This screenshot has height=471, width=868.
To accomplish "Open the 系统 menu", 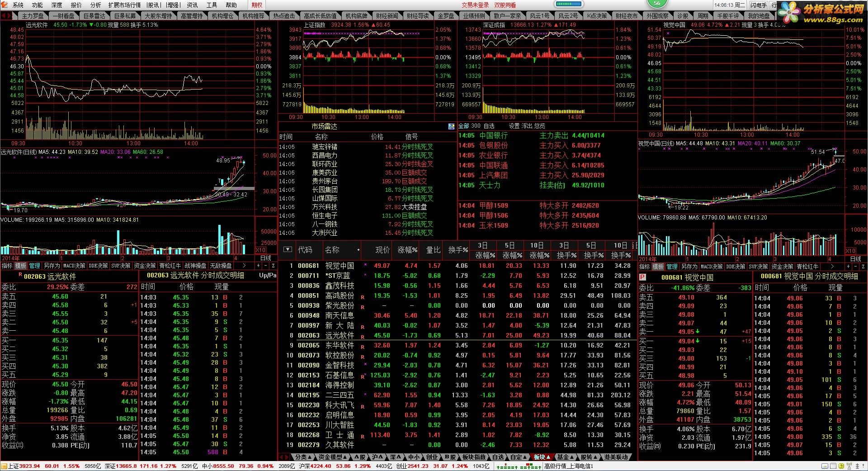I will (x=18, y=5).
